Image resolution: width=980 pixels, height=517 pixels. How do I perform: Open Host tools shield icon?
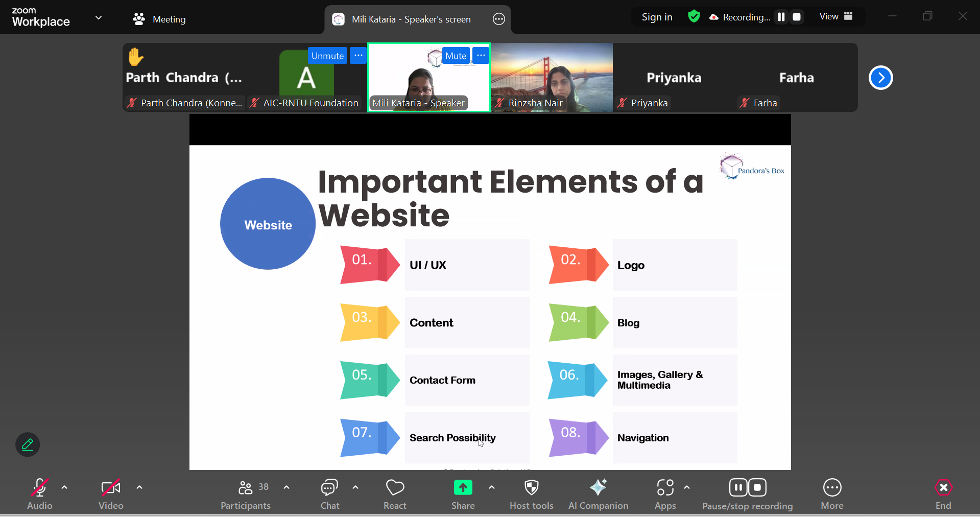coord(531,488)
